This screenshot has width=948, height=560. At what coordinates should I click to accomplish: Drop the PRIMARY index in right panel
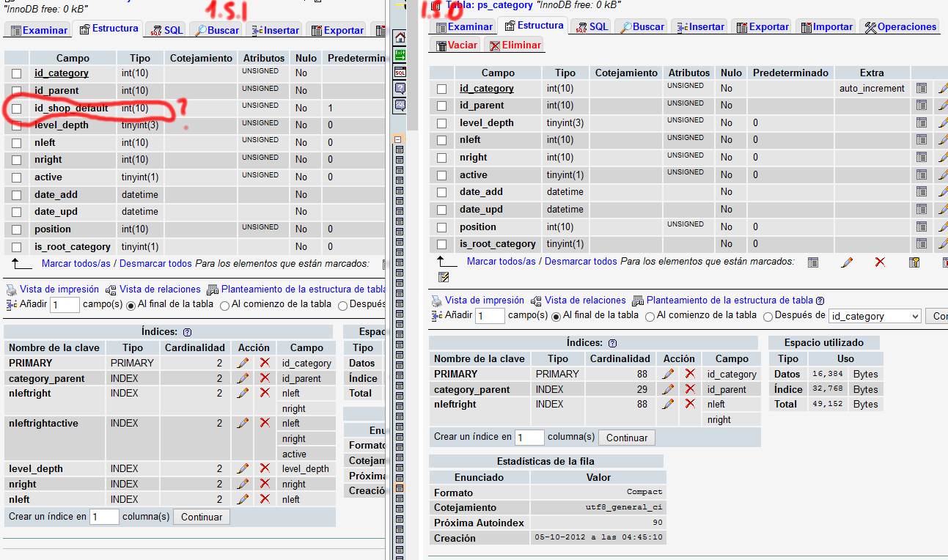click(x=690, y=374)
